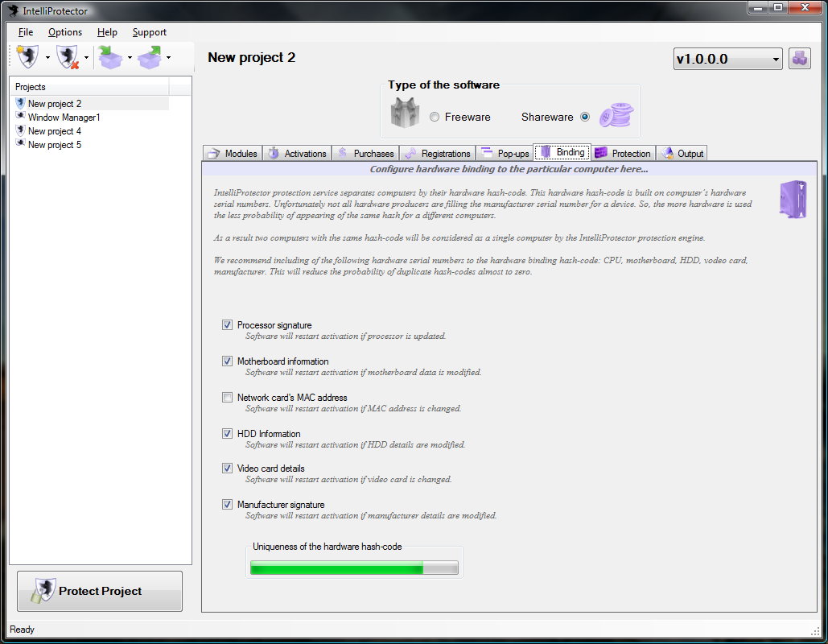
Task: Click the delete project shield icon
Action: click(x=67, y=57)
